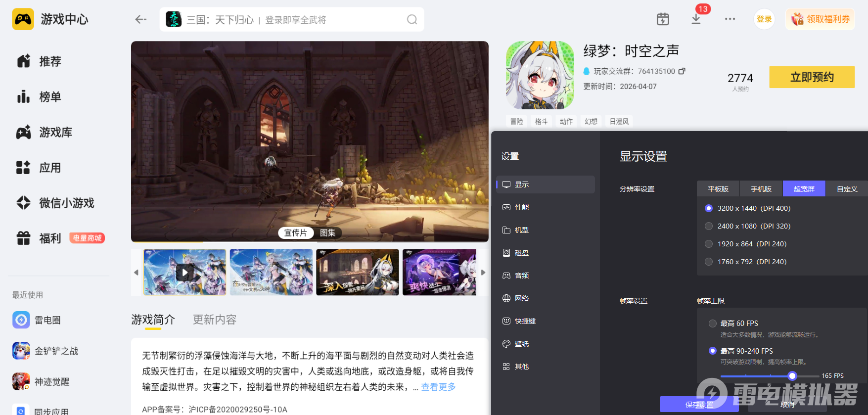This screenshot has height=415, width=868.
Task: Select 最高 60 FPS option
Action: pyautogui.click(x=713, y=323)
